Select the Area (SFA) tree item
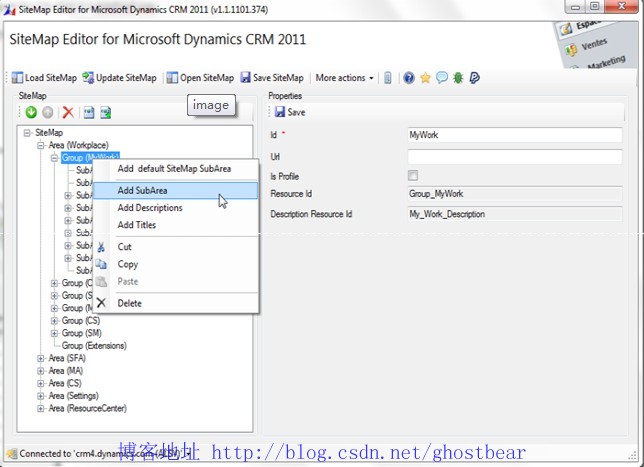 tap(67, 358)
